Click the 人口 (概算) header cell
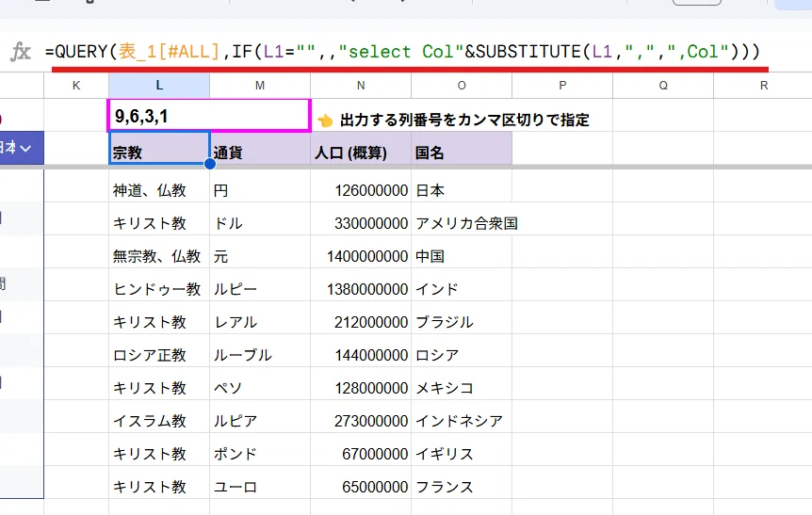812x515 pixels. [361, 148]
